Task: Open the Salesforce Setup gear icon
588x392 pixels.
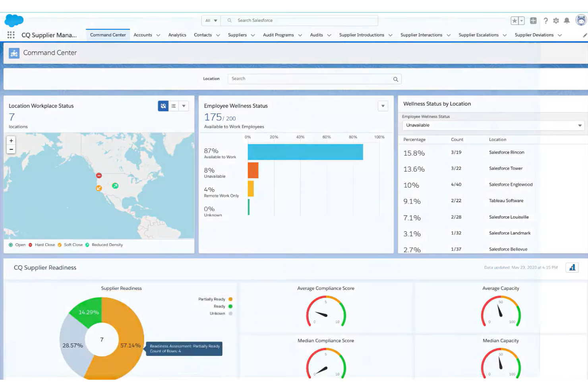Action: (x=556, y=21)
